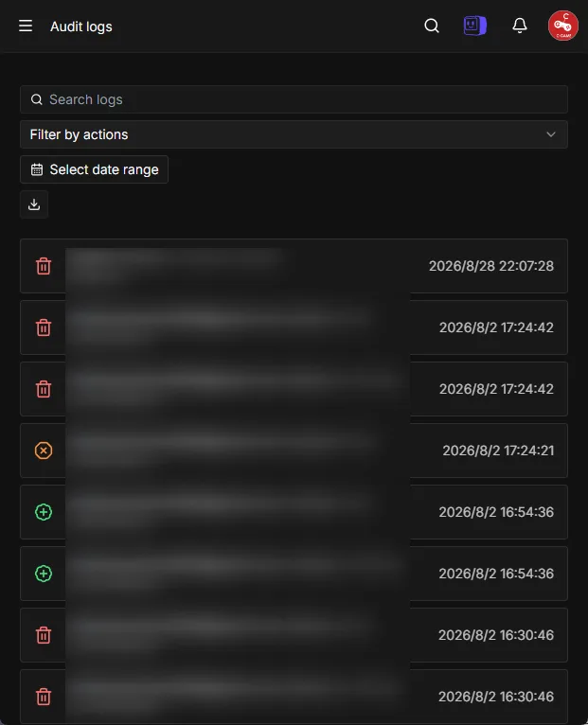Open the Select date range picker
Image resolution: width=588 pixels, height=725 pixels.
[x=94, y=169]
